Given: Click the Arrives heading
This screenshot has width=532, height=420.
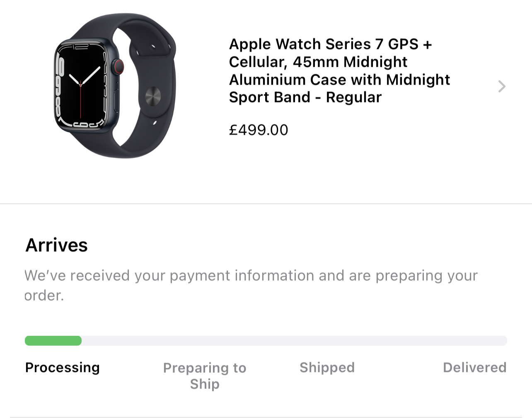Looking at the screenshot, I should pos(57,245).
